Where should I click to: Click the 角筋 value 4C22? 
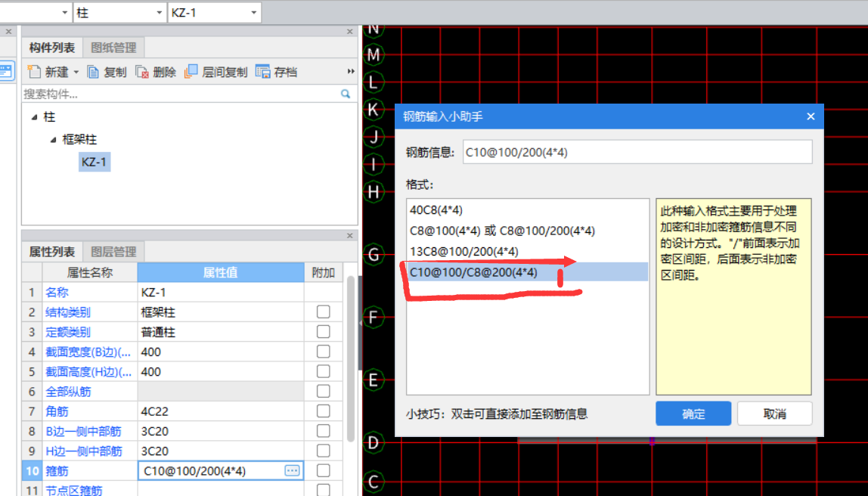click(221, 411)
